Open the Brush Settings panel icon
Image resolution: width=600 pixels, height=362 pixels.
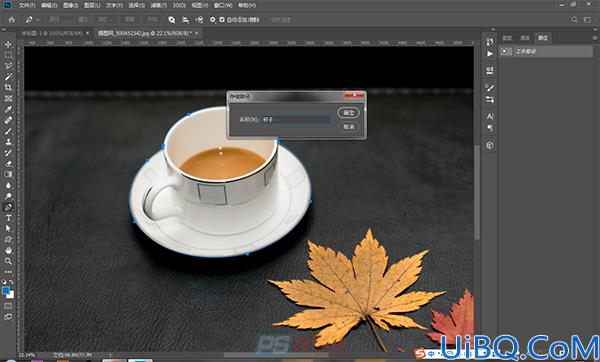(x=490, y=88)
